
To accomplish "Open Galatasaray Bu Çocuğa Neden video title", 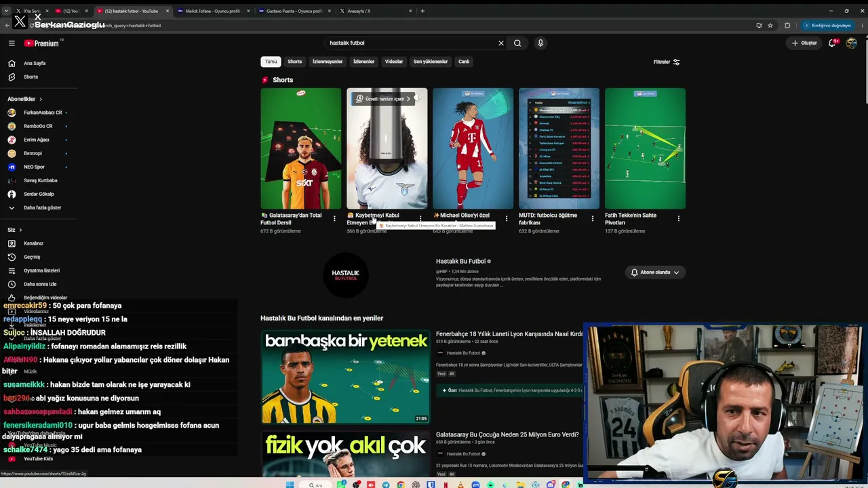I will point(507,434).
